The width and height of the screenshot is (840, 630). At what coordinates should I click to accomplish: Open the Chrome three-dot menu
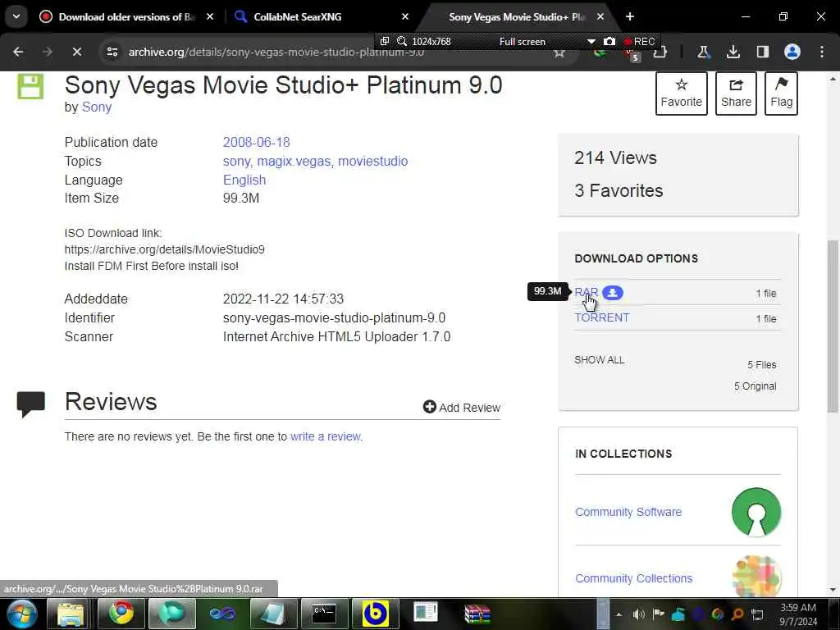pos(822,52)
